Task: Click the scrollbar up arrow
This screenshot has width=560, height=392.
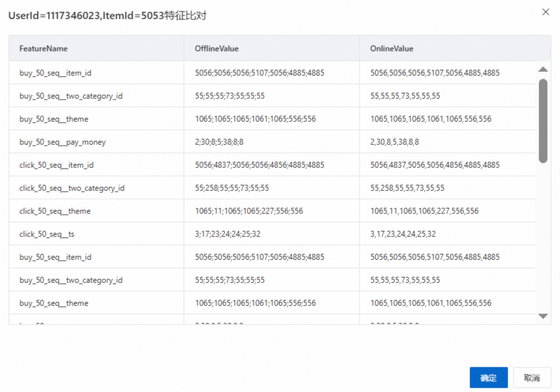Action: [543, 69]
